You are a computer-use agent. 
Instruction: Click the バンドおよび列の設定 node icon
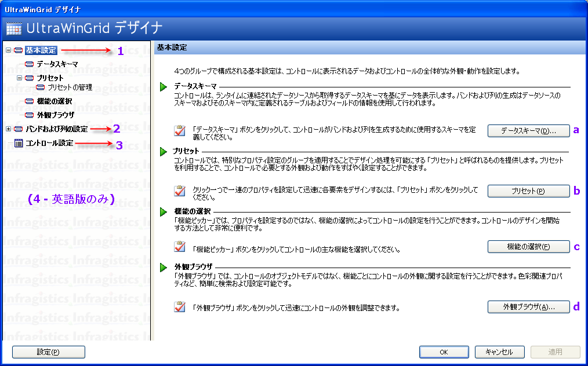click(19, 129)
